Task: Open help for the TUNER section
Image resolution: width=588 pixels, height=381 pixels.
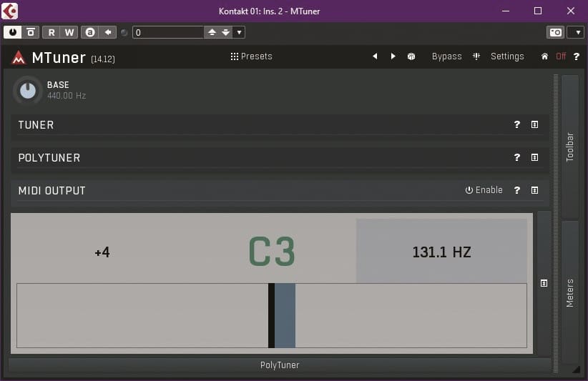Action: tap(516, 124)
